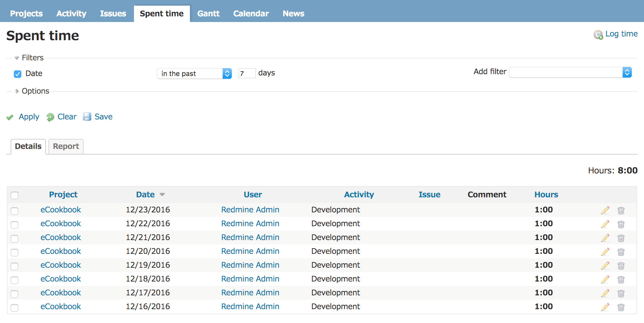Screen dimensions: 644x323
Task: Edit the 12/19/2016 time entry pencil icon
Action: (605, 266)
